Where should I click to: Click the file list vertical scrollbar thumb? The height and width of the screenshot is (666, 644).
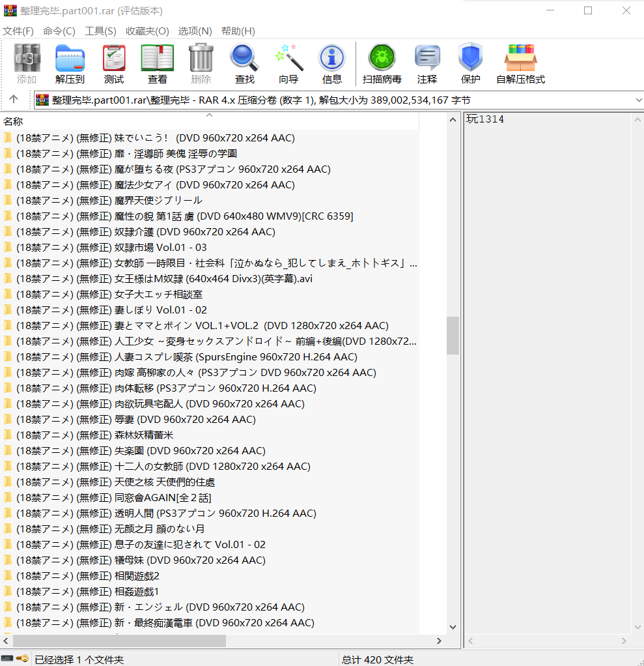pos(453,336)
